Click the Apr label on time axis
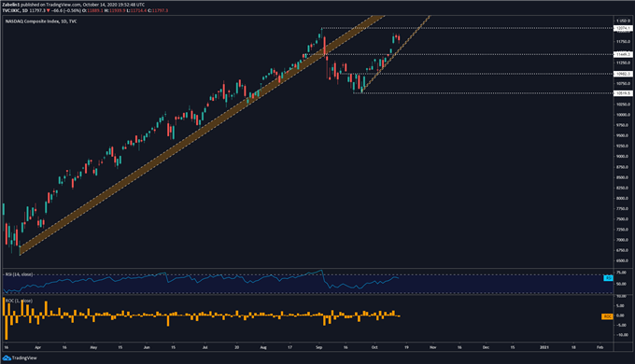This screenshot has width=635, height=364. 37,347
